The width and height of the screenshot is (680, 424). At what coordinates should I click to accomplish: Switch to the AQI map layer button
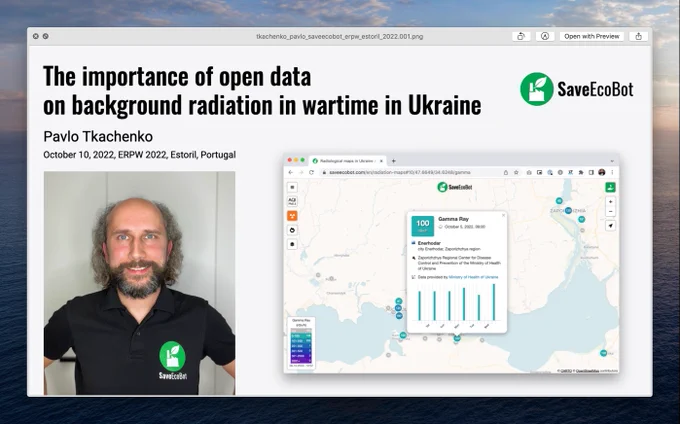292,202
